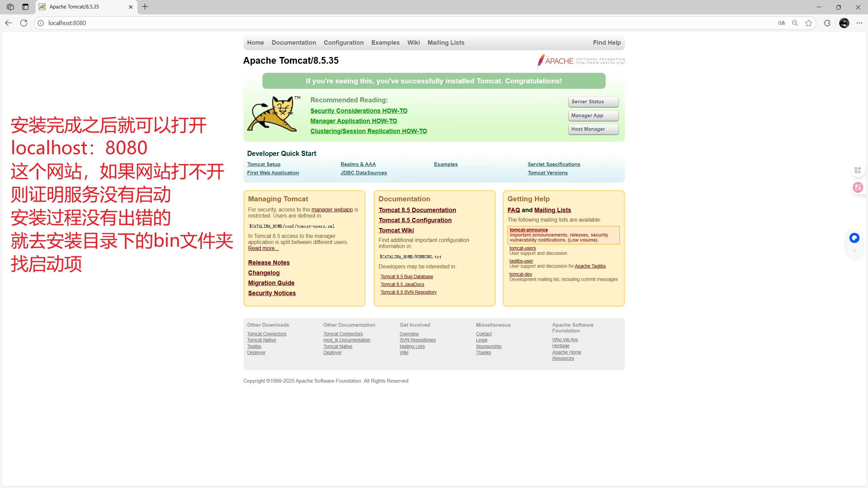The height and width of the screenshot is (488, 868).
Task: Add page to favorites with star icon
Action: [809, 23]
